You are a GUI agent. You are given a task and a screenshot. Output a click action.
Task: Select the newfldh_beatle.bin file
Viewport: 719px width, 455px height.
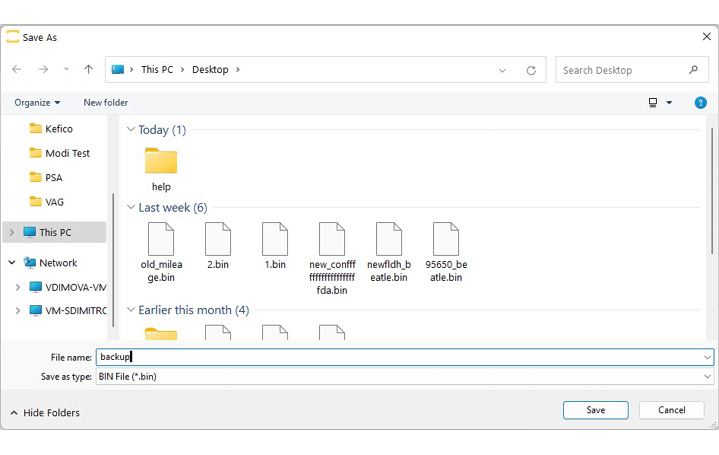click(x=389, y=241)
